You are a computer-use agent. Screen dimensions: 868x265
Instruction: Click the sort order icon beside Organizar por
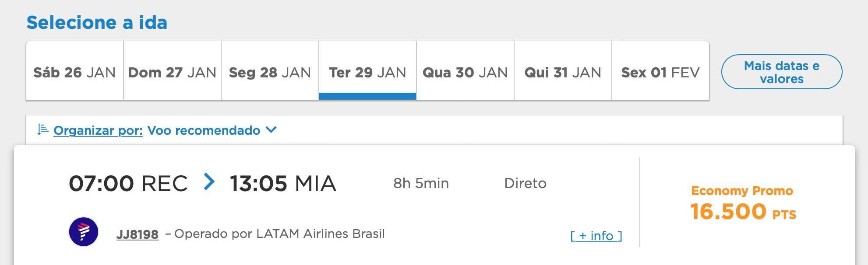click(x=42, y=129)
